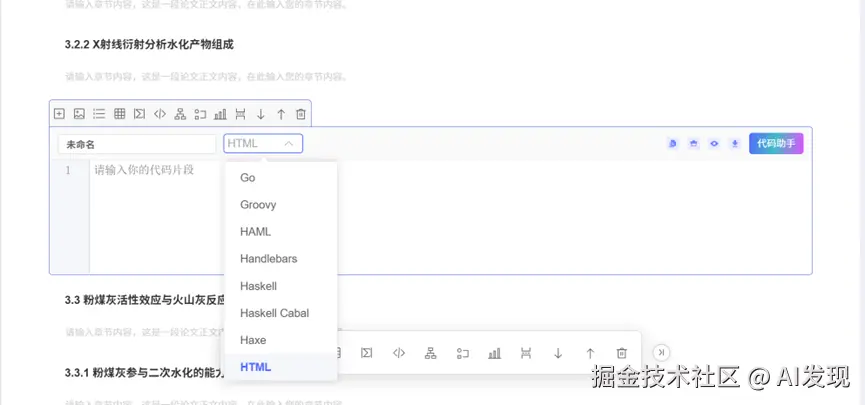Click code block icon in upper toolbar

(160, 114)
